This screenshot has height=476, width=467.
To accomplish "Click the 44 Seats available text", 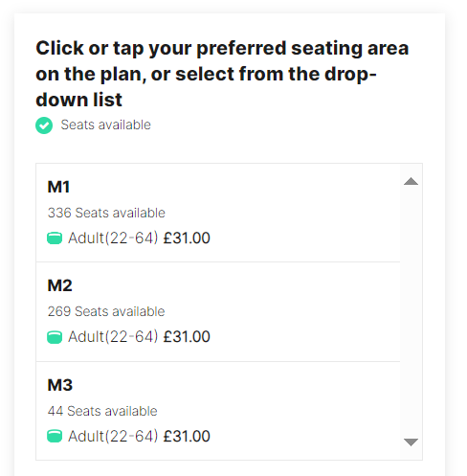I will (102, 411).
